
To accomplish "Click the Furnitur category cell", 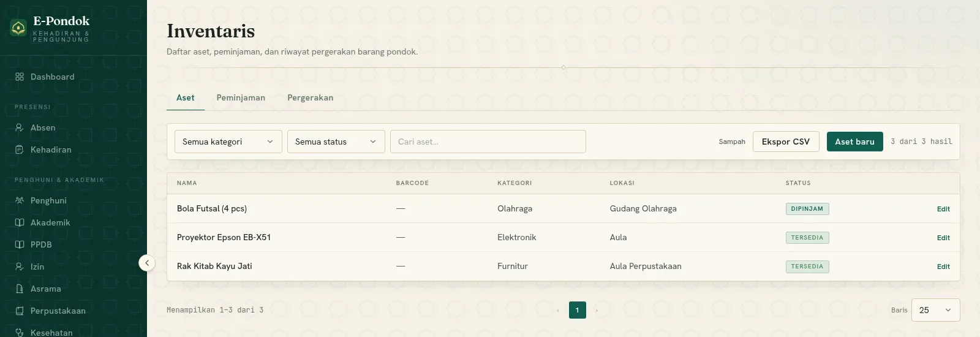I will (x=513, y=266).
